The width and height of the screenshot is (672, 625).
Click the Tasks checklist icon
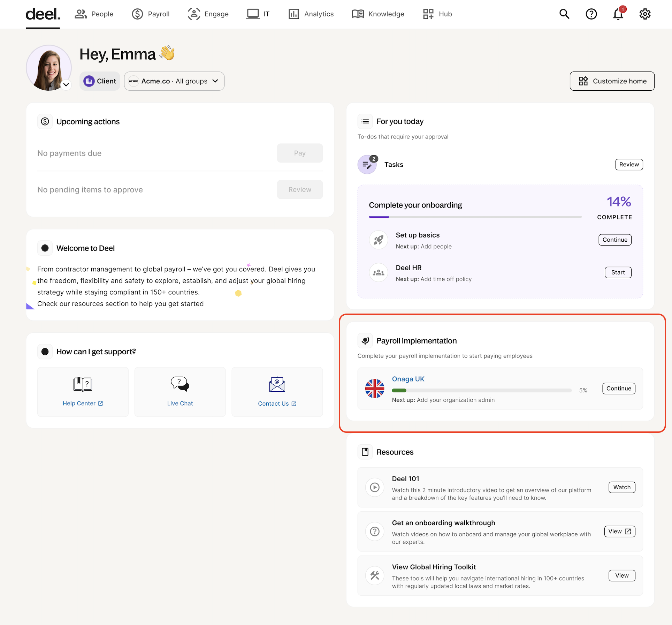pyautogui.click(x=367, y=165)
